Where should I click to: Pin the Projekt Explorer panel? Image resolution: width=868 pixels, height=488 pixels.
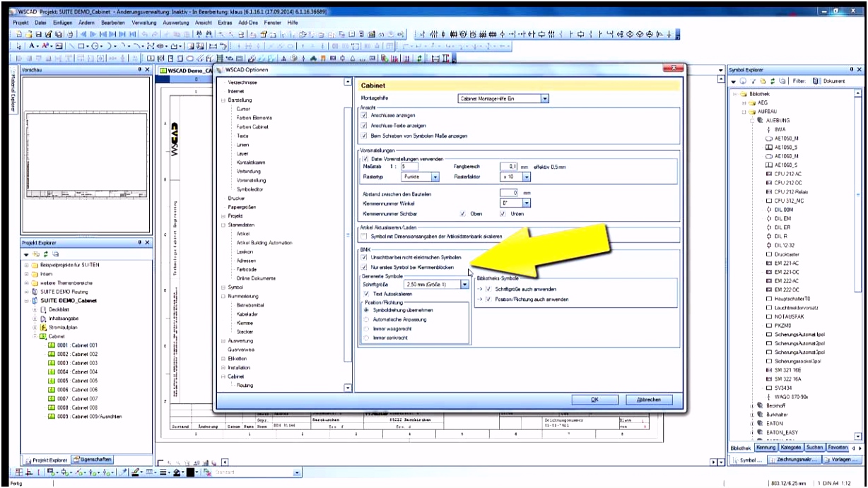coord(140,242)
